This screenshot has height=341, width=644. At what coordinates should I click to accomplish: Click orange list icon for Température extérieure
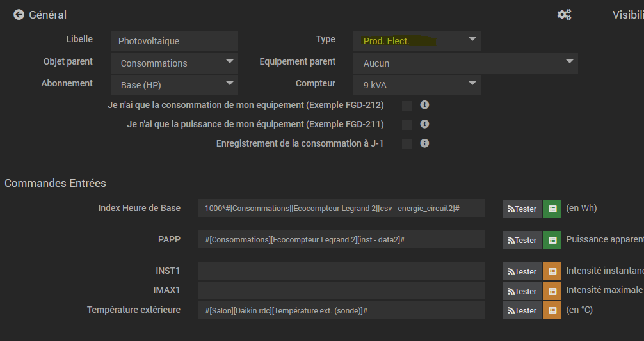click(552, 310)
